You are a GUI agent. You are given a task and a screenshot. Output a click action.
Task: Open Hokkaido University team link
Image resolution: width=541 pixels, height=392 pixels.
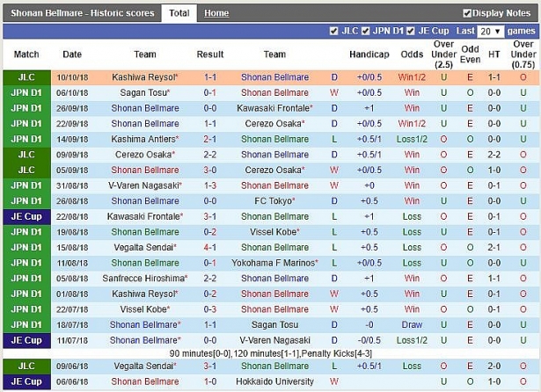[x=274, y=381]
